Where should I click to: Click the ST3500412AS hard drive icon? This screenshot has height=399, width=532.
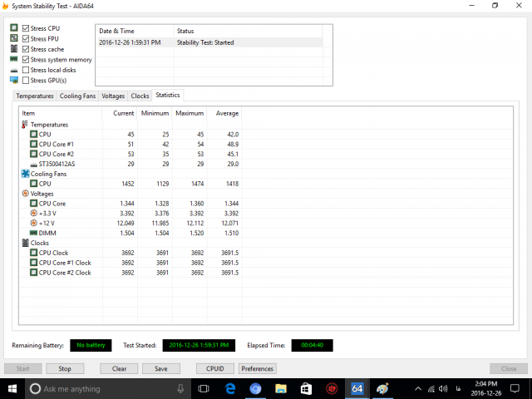click(x=33, y=164)
